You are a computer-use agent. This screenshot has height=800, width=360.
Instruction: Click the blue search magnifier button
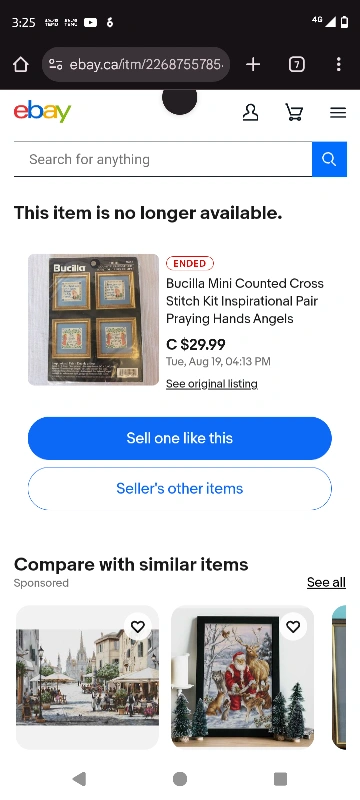click(329, 159)
